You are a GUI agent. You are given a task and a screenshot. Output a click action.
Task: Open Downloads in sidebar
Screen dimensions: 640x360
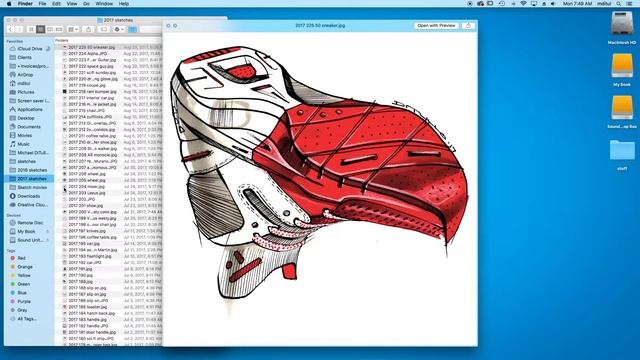click(x=28, y=196)
